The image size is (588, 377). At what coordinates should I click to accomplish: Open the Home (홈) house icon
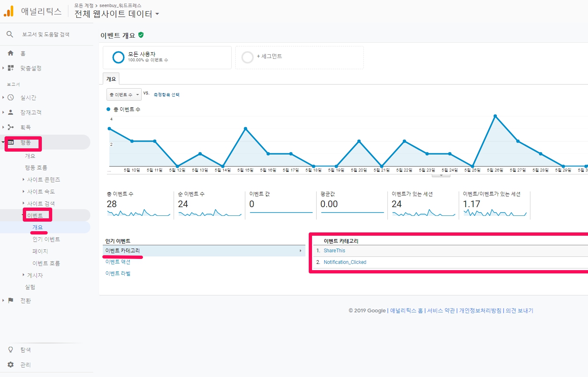click(x=11, y=53)
